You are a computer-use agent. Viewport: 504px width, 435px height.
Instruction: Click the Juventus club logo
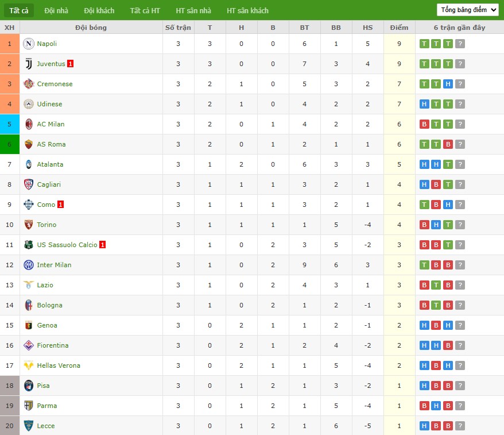pyautogui.click(x=29, y=64)
